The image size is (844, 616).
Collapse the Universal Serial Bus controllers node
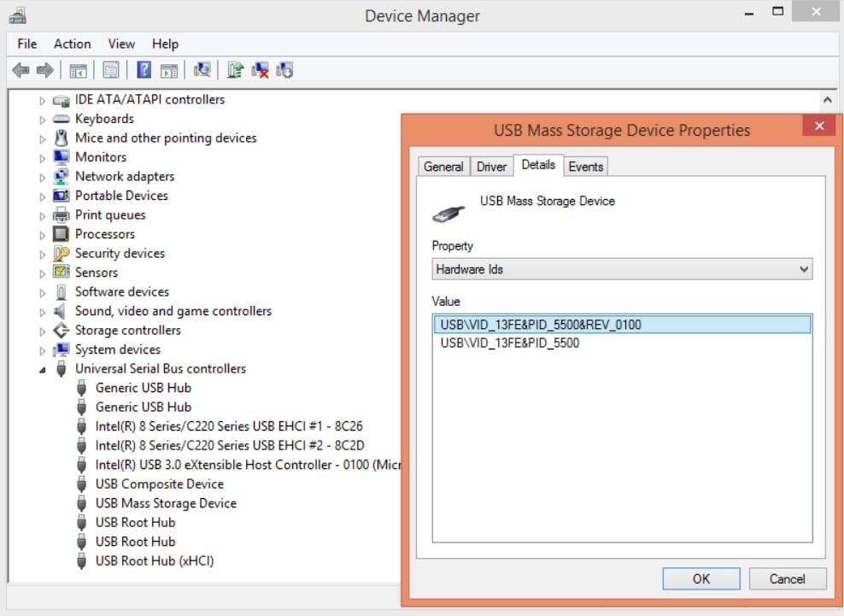tap(42, 369)
